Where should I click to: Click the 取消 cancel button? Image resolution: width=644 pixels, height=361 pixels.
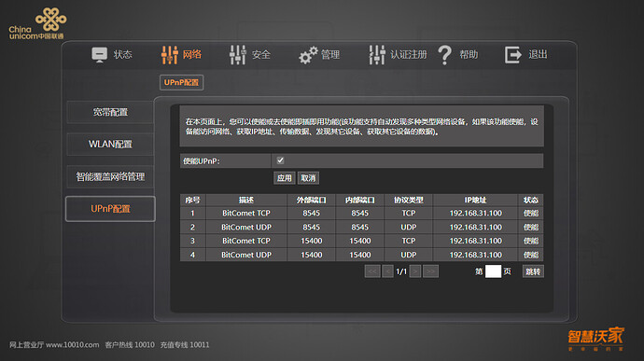(x=308, y=178)
